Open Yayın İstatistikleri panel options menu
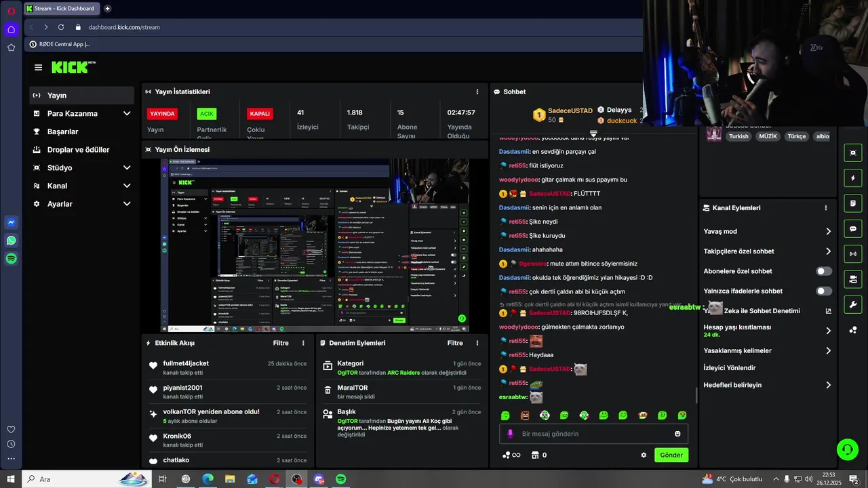 pos(477,91)
